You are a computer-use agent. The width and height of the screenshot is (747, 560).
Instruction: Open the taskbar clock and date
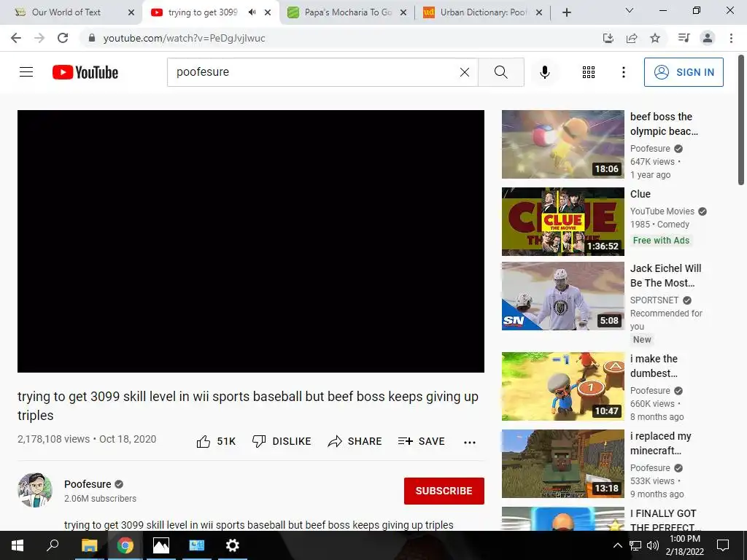(684, 545)
